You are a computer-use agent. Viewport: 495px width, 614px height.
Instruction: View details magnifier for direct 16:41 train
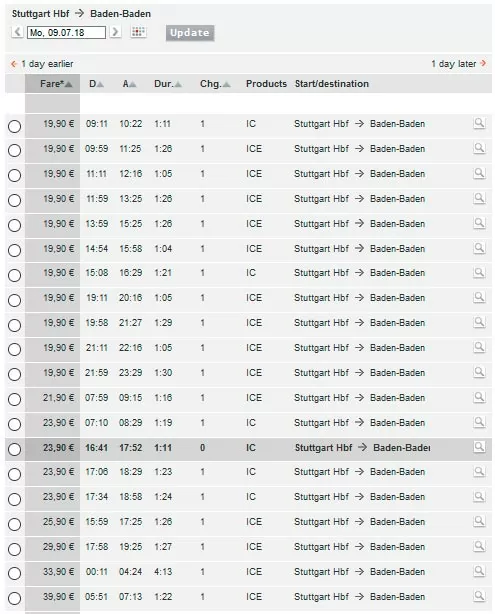[x=479, y=447]
